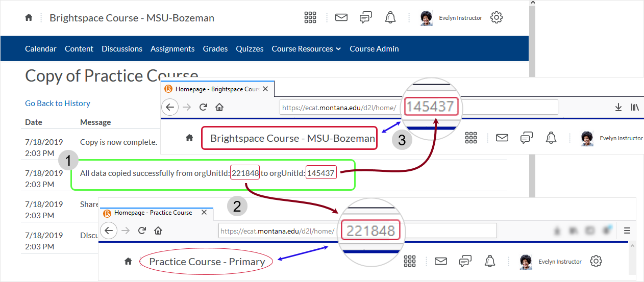The image size is (644, 282).
Task: Open course selector grid in Brightspace Course window
Action: click(471, 138)
